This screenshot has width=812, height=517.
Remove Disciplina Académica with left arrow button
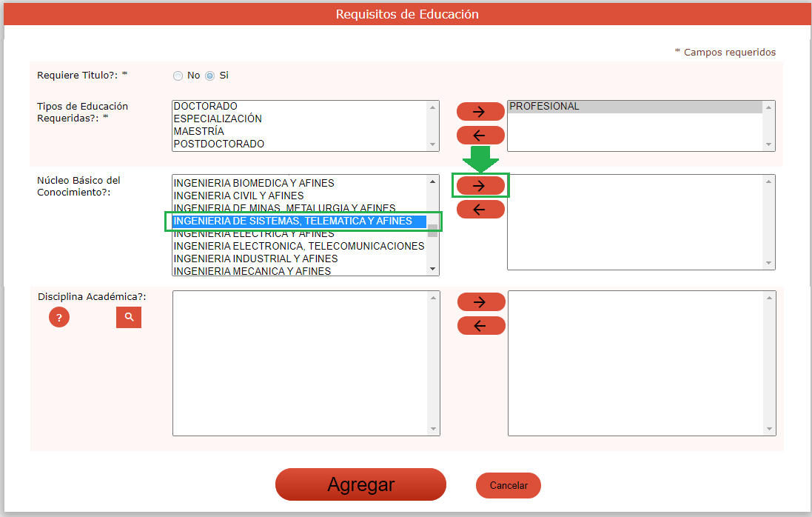point(481,326)
